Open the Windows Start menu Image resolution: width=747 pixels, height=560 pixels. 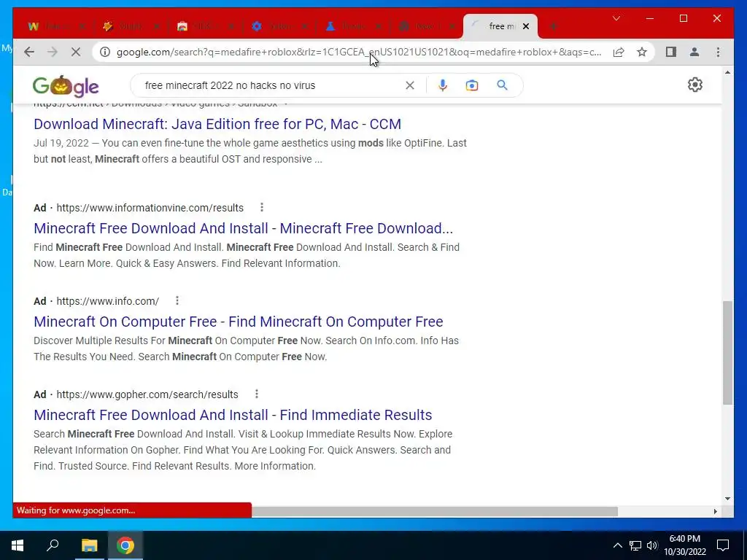pyautogui.click(x=18, y=545)
